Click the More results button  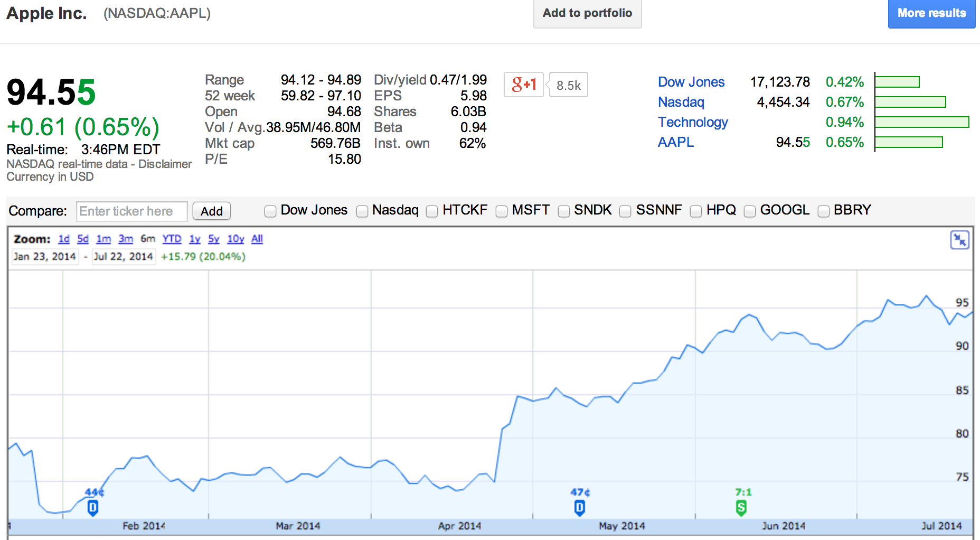[932, 13]
